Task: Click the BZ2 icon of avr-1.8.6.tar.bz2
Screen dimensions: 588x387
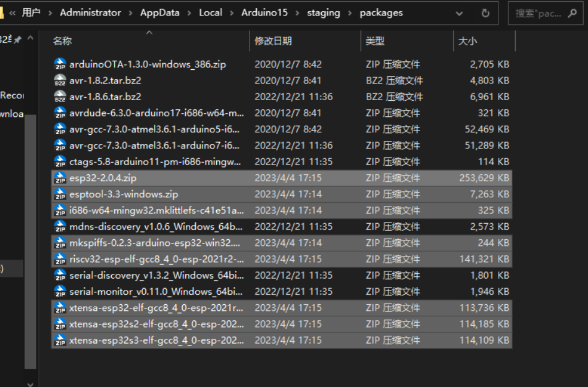Action: tap(60, 97)
